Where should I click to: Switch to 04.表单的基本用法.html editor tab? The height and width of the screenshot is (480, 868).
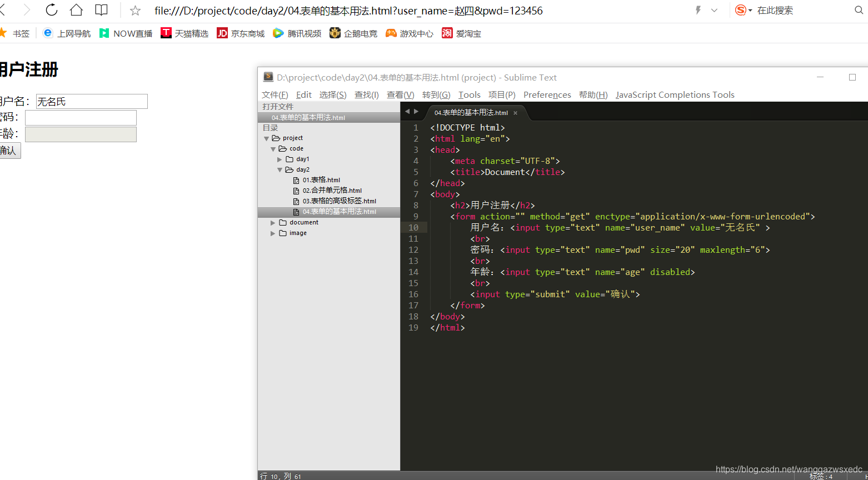[471, 113]
